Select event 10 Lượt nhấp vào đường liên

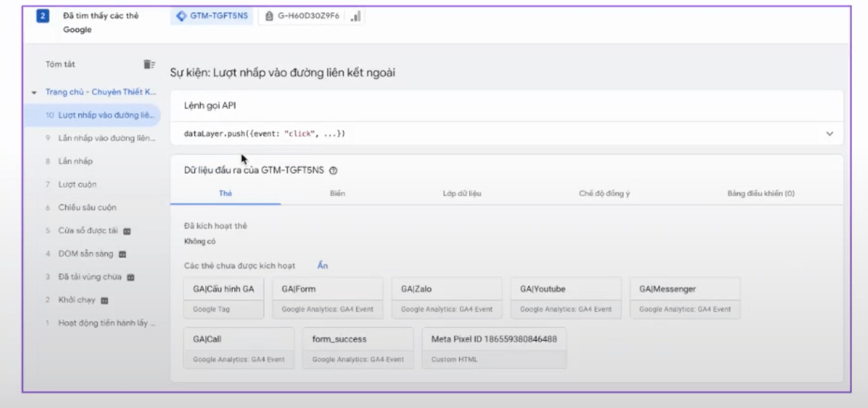point(92,115)
